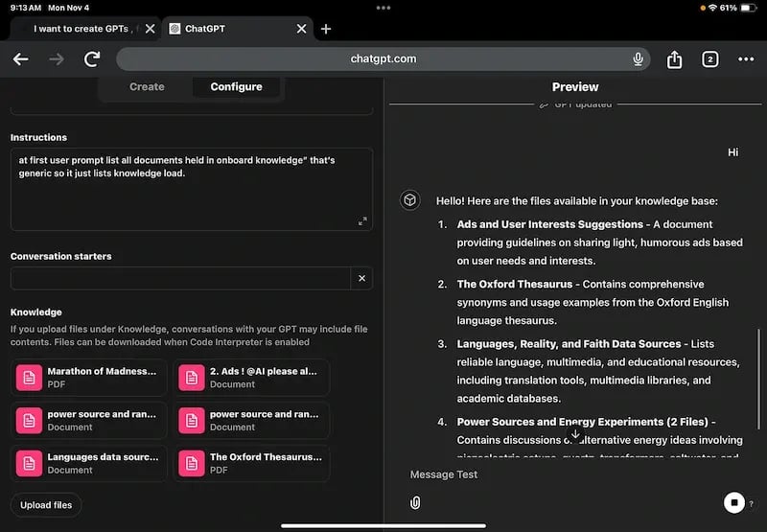The width and height of the screenshot is (767, 532).
Task: Click the chatgpt.com address bar
Action: click(x=383, y=59)
